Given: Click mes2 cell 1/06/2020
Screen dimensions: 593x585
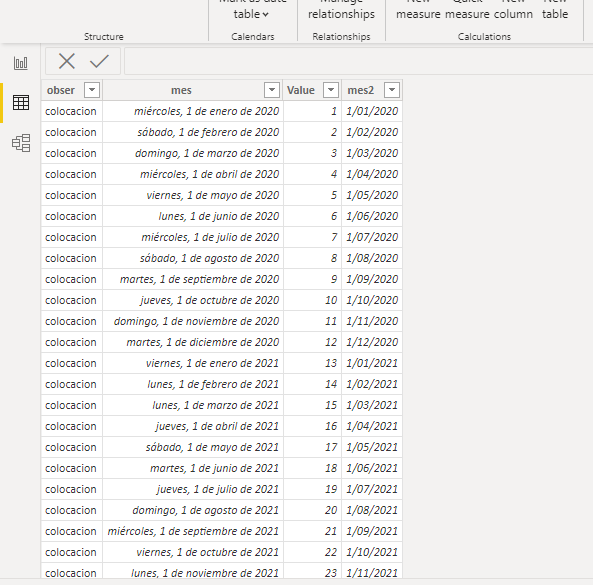Looking at the screenshot, I should click(372, 216).
